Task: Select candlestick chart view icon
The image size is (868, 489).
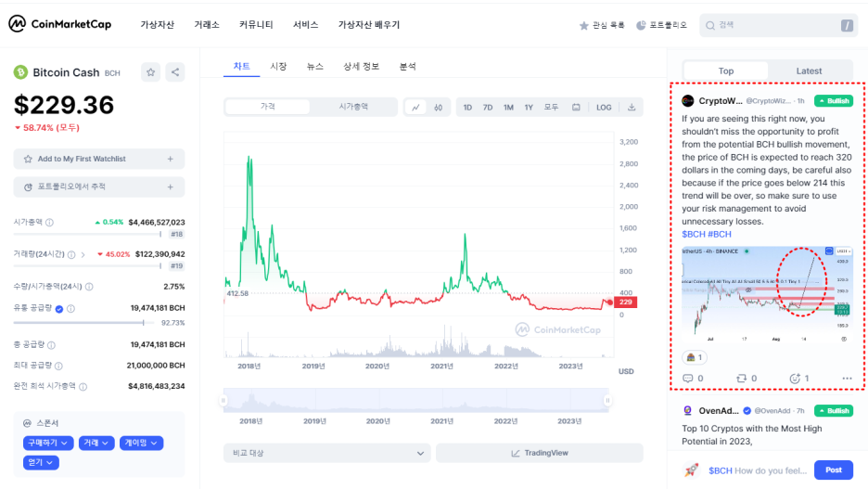Action: [438, 107]
